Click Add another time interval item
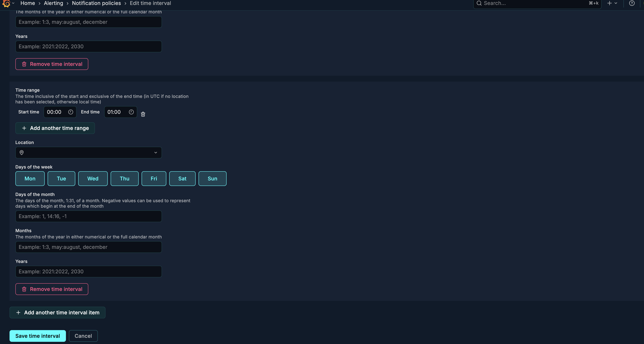 tap(58, 313)
